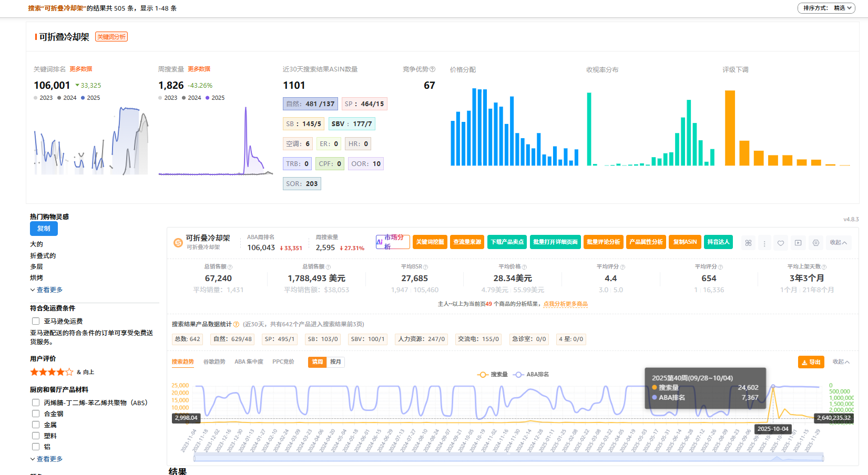Expand 查看更多 under 热门购物灵感

47,290
